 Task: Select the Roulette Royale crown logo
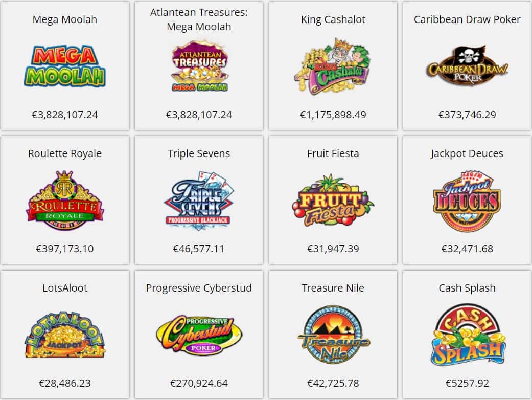pyautogui.click(x=64, y=200)
